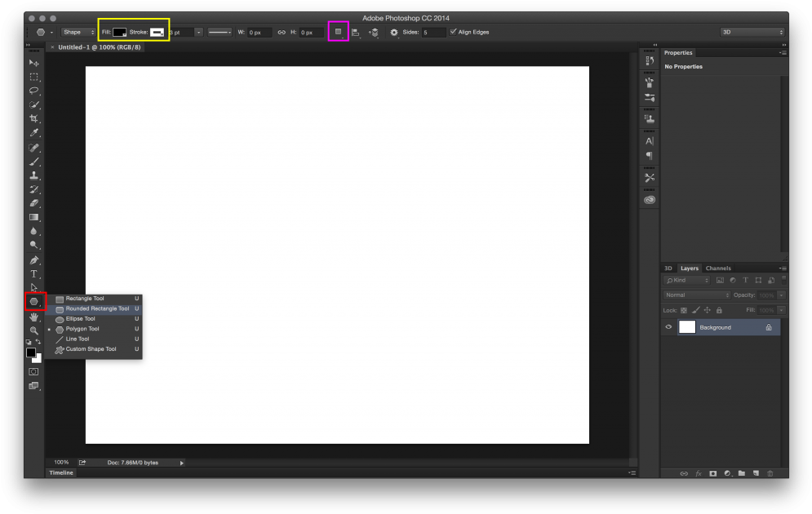This screenshot has width=812, height=514.
Task: Select the Zoom magnifier tool
Action: click(x=33, y=330)
